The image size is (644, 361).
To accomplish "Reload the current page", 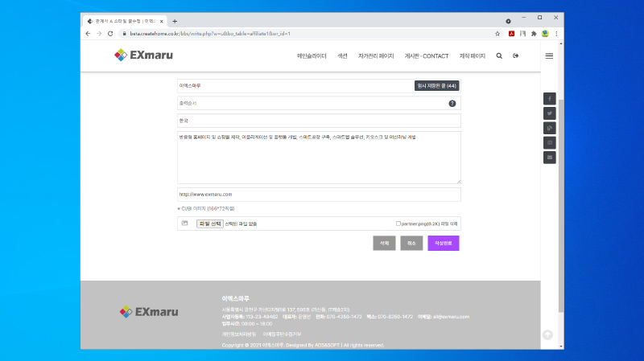I will click(110, 34).
